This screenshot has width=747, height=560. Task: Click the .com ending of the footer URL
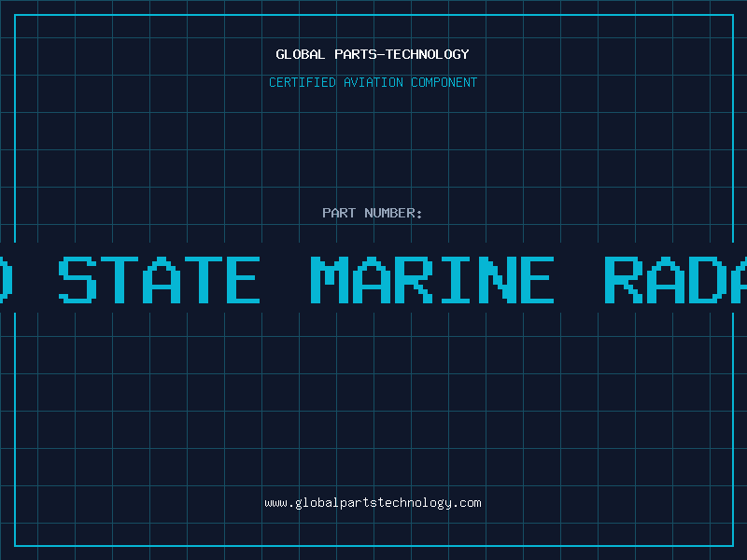point(466,503)
